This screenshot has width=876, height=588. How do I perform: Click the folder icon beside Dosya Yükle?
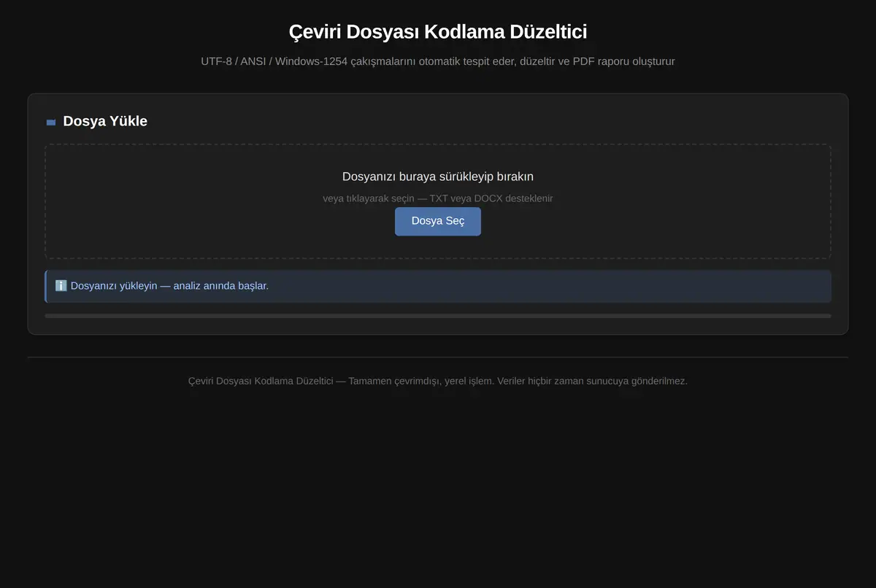coord(51,122)
